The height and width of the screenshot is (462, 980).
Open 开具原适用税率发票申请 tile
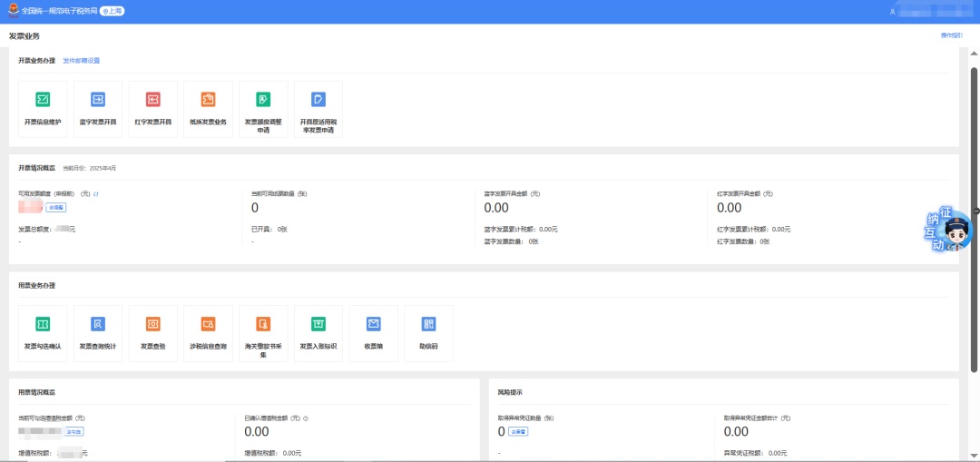318,108
